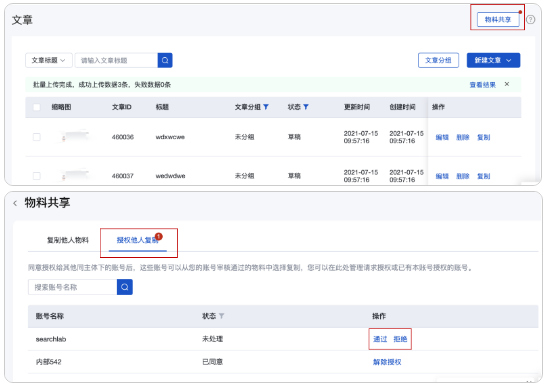Click the 创建时间 column header
The width and height of the screenshot is (556, 389).
click(402, 107)
